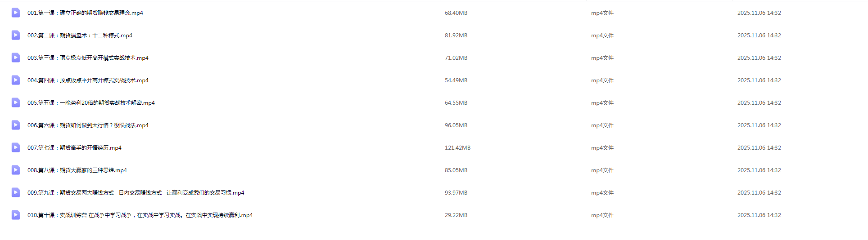
Task: Click the mp4 icon for file 004
Action: [x=16, y=80]
